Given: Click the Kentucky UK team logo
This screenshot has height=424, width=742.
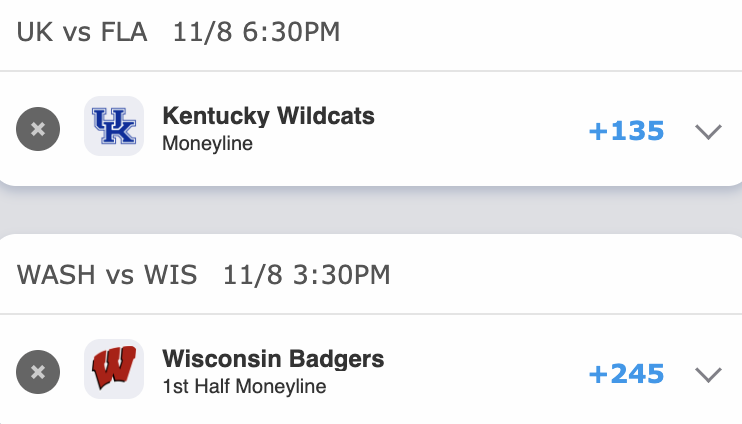Looking at the screenshot, I should 114,127.
